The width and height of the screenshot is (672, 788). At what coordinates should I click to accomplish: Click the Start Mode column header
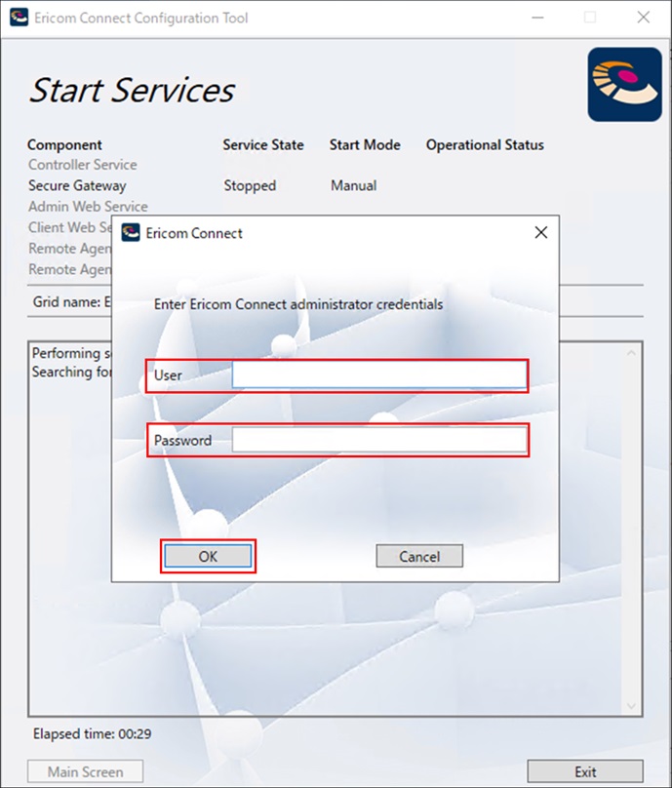pos(365,144)
